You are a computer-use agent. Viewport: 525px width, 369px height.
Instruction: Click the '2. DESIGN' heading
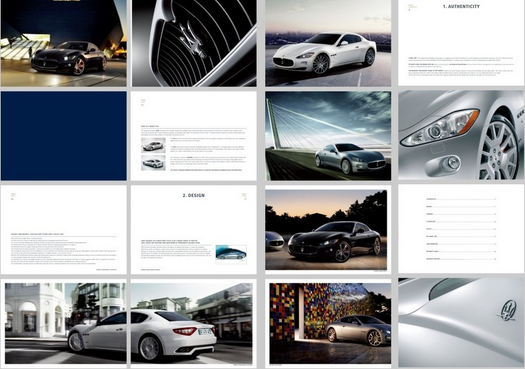coord(194,195)
